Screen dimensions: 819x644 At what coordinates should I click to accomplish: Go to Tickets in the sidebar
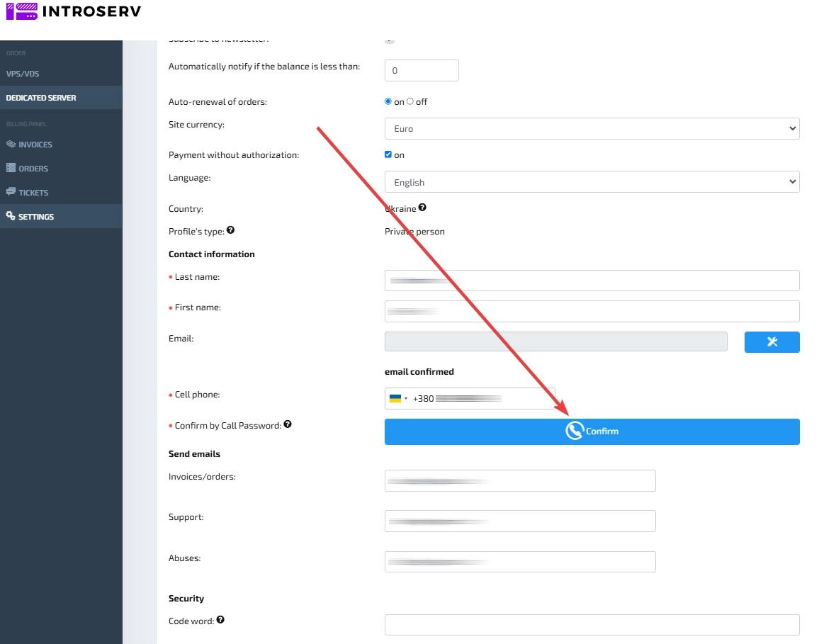click(x=33, y=193)
